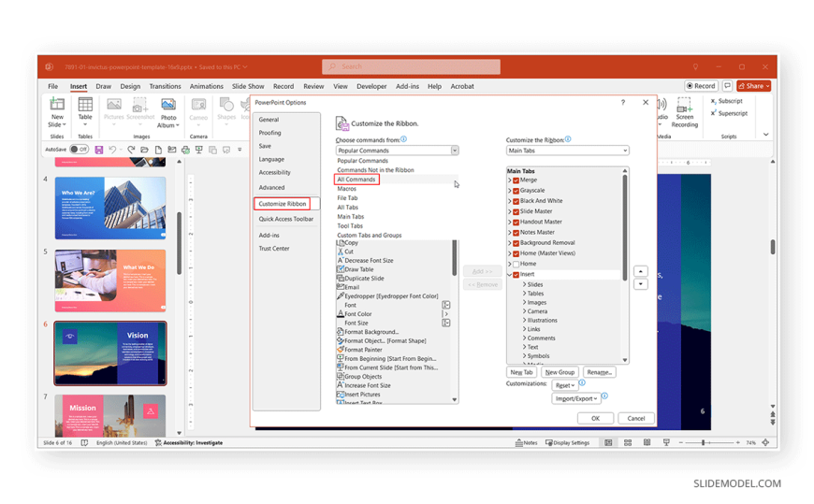
Task: Click the zoom in plus button
Action: click(x=737, y=442)
